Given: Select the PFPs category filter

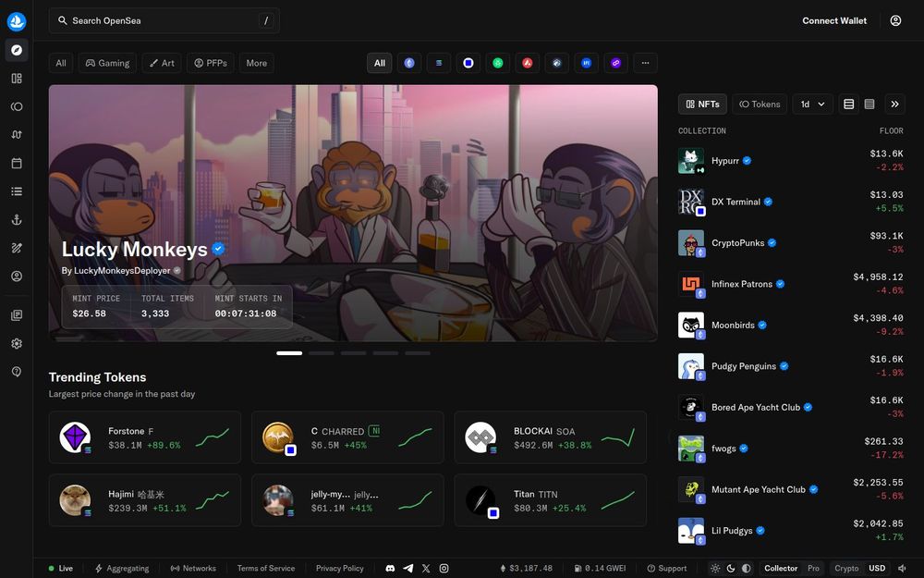Looking at the screenshot, I should tap(211, 63).
